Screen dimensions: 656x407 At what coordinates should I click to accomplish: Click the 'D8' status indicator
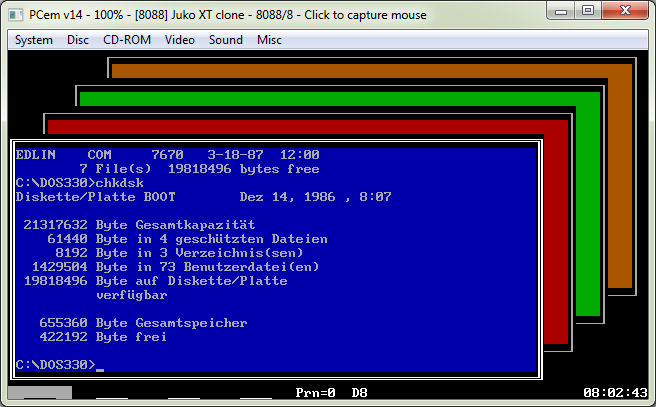[x=359, y=393]
